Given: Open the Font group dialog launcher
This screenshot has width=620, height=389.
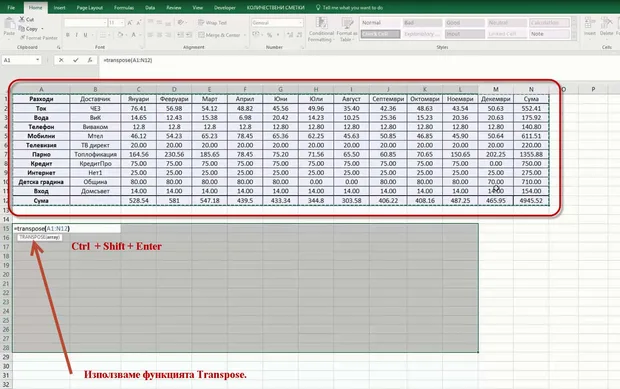Looking at the screenshot, I should [x=142, y=47].
